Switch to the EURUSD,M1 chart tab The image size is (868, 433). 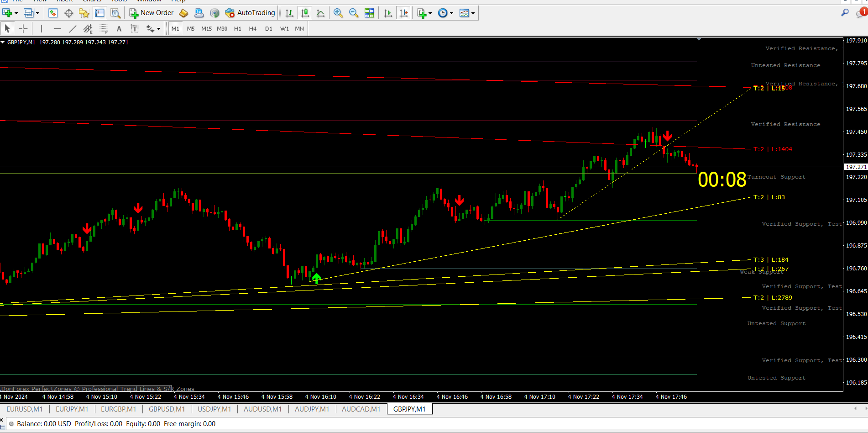(x=25, y=409)
